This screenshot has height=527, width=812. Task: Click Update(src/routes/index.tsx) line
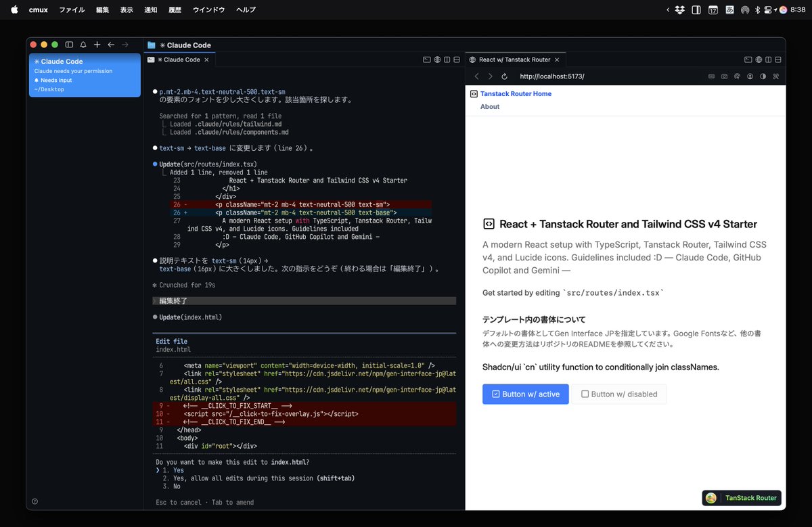pos(208,164)
